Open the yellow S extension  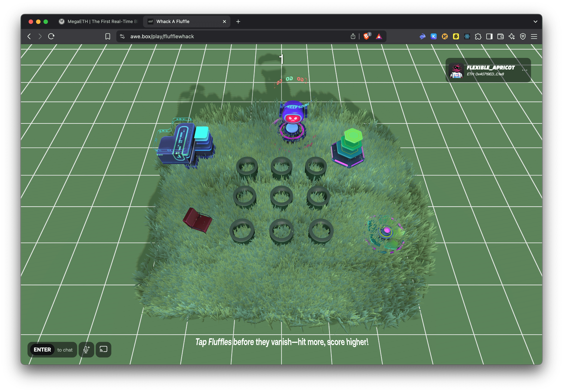[x=456, y=37]
